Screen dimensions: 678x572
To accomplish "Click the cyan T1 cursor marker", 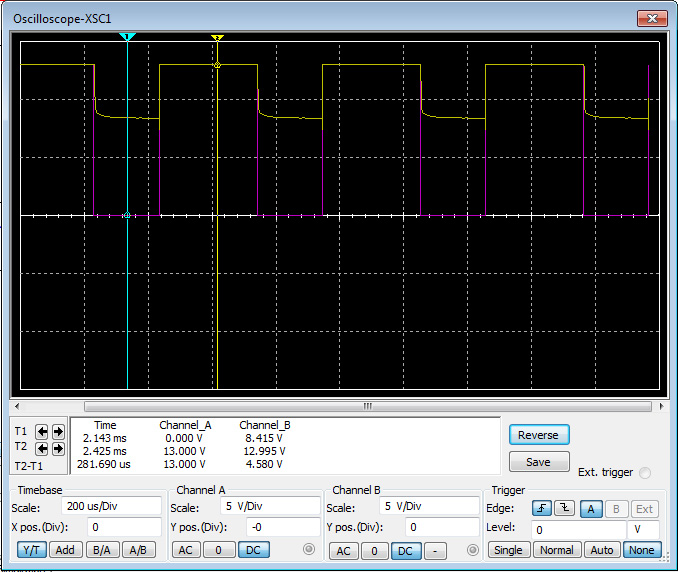I will point(127,37).
